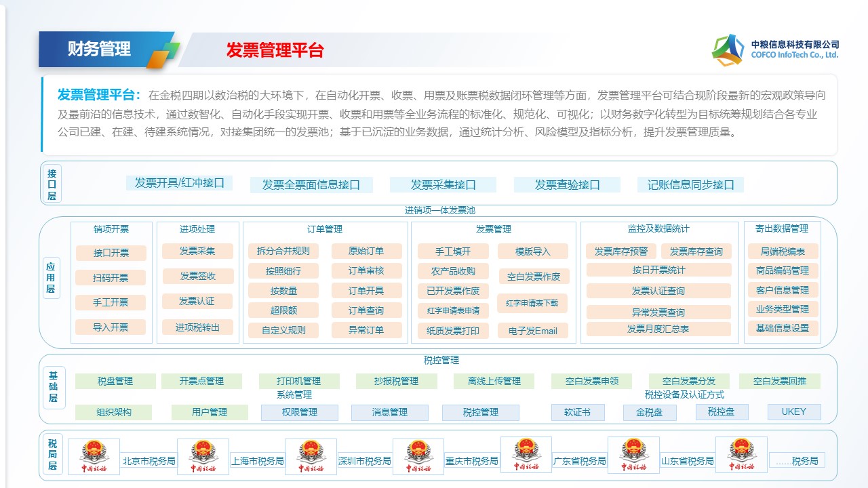Click the 发票开具/红冲接口 box
This screenshot has height=488, width=868.
coord(179,183)
